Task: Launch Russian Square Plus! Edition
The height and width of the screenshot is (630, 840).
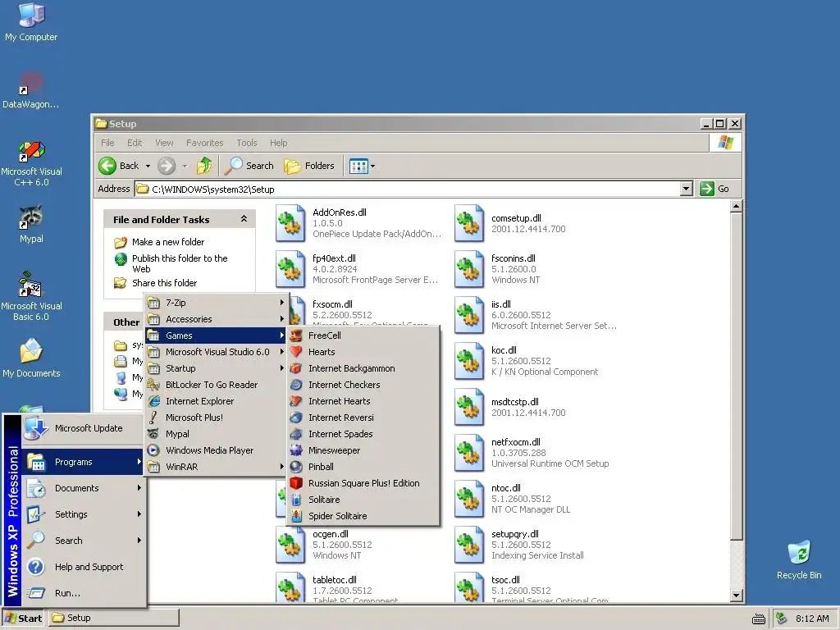Action: coord(363,483)
